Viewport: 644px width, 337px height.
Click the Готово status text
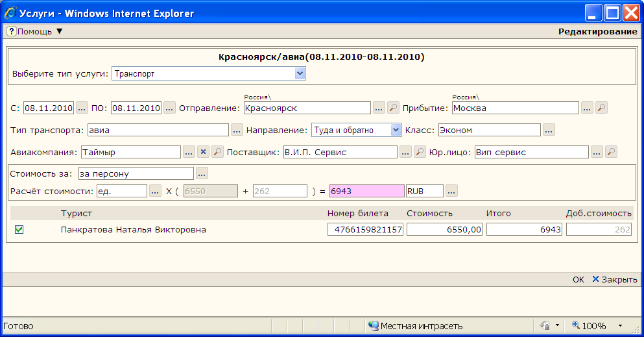(x=18, y=326)
